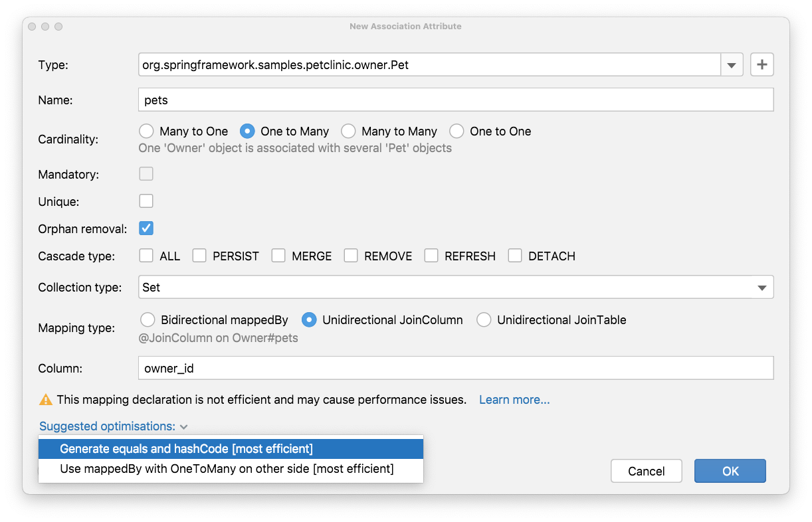This screenshot has width=812, height=522.
Task: Select Bidirectional mappedBy mapping type
Action: coord(148,319)
